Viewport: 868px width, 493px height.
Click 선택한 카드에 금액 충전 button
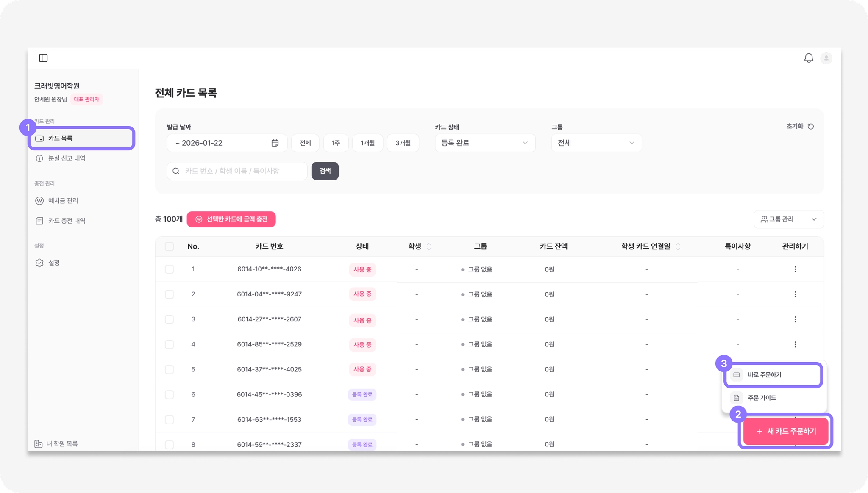tap(231, 219)
